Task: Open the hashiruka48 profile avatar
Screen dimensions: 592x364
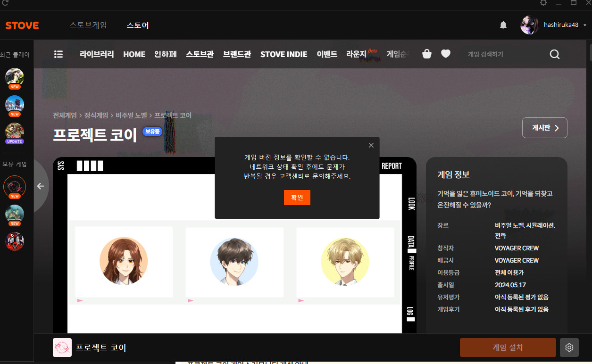Action: coord(529,25)
